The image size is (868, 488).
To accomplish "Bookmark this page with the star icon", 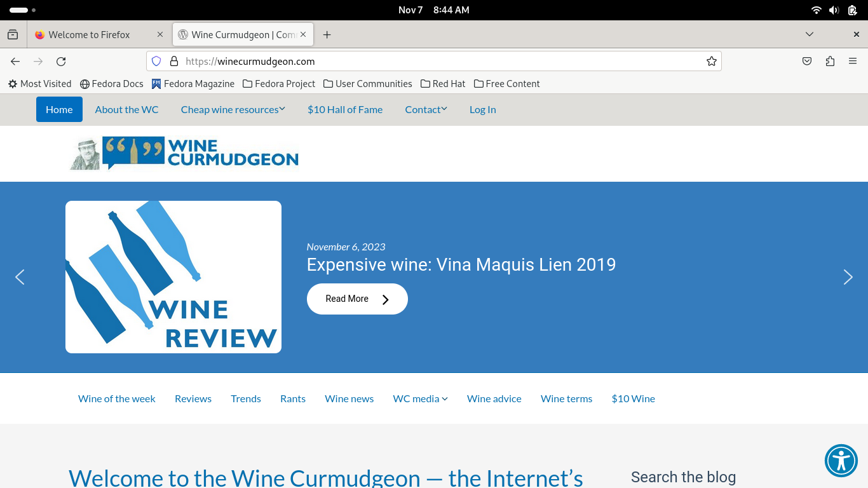I will pyautogui.click(x=711, y=62).
